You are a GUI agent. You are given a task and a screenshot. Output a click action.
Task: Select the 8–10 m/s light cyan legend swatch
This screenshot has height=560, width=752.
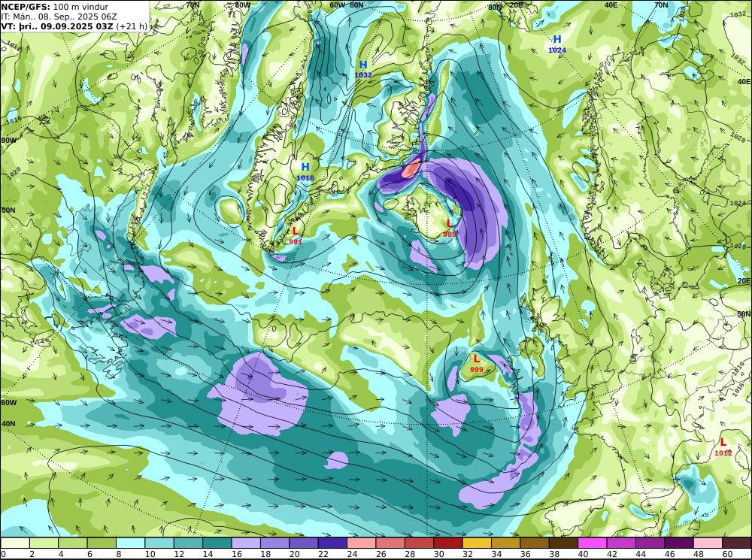click(130, 543)
